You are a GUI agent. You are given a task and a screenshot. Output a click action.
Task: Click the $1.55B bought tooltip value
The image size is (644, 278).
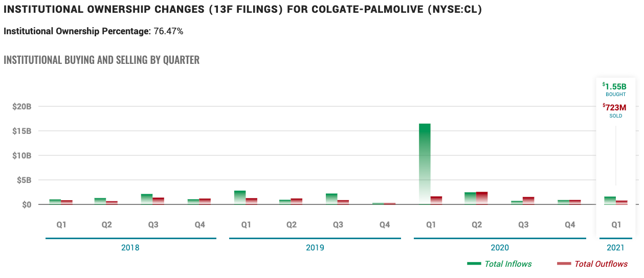tap(614, 86)
